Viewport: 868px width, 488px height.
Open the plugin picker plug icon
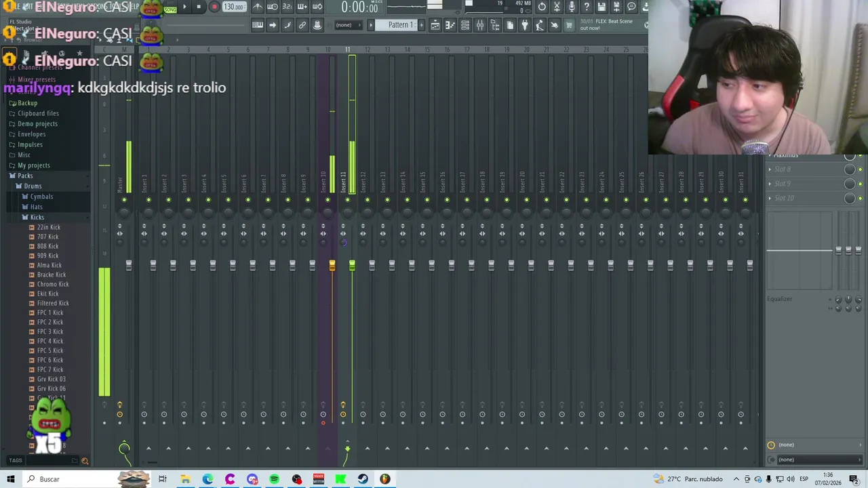[x=525, y=25]
